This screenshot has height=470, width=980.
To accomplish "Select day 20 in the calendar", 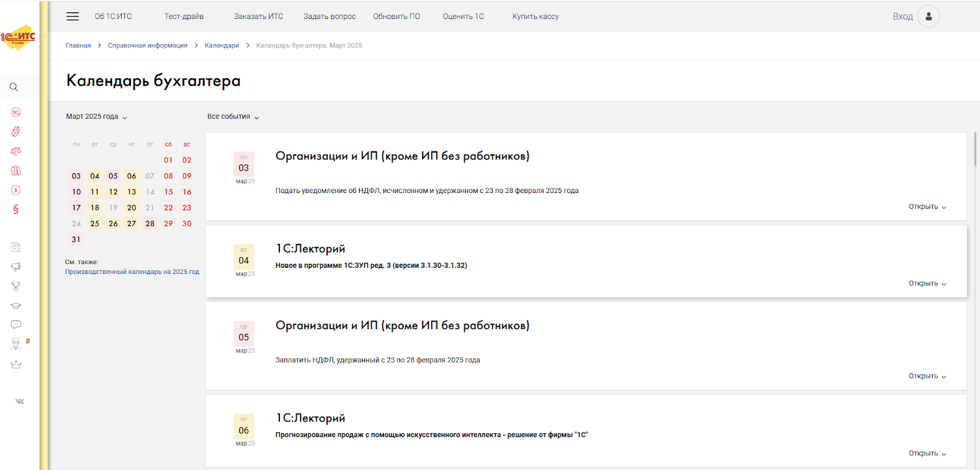I will [x=132, y=208].
